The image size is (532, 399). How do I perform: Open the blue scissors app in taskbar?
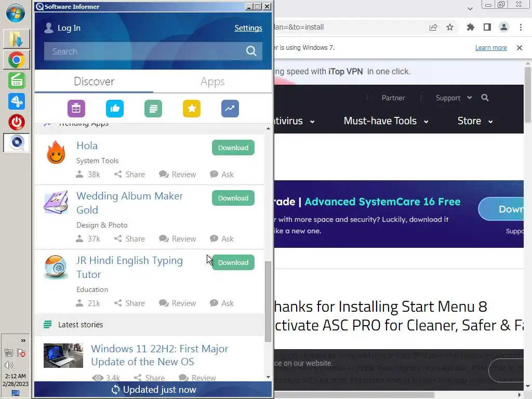(16, 101)
